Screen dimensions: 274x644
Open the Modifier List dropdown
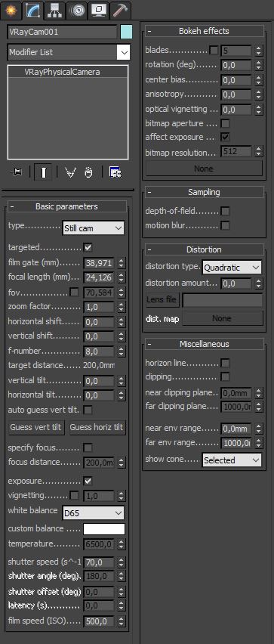pos(69,53)
